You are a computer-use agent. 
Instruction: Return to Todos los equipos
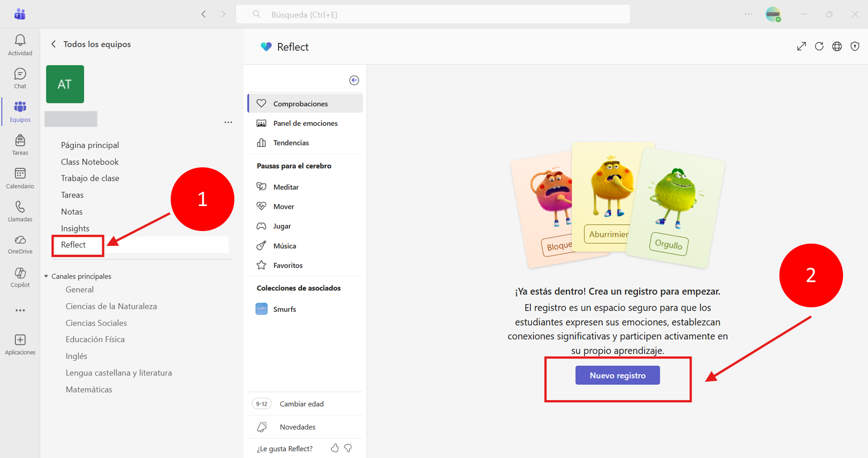point(91,44)
